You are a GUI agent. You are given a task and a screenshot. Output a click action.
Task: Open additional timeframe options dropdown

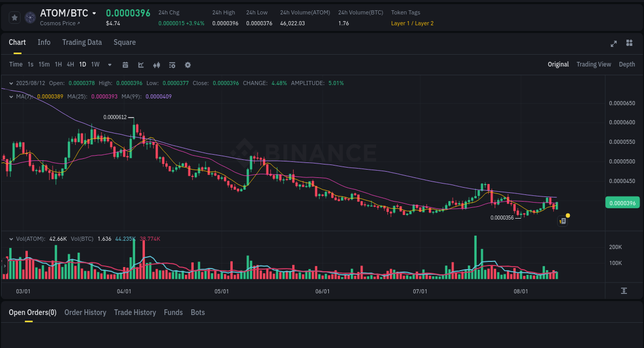109,64
